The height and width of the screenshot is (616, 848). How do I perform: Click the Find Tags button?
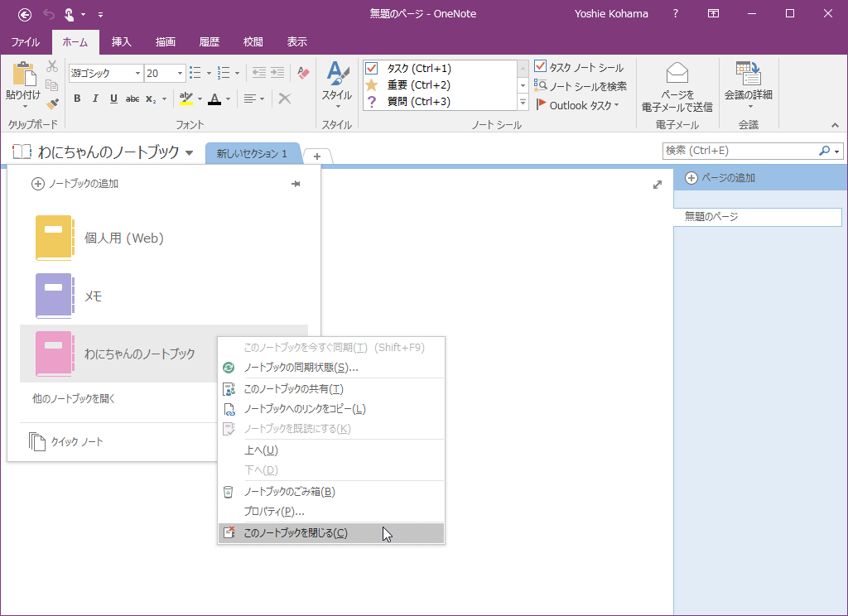[x=581, y=86]
